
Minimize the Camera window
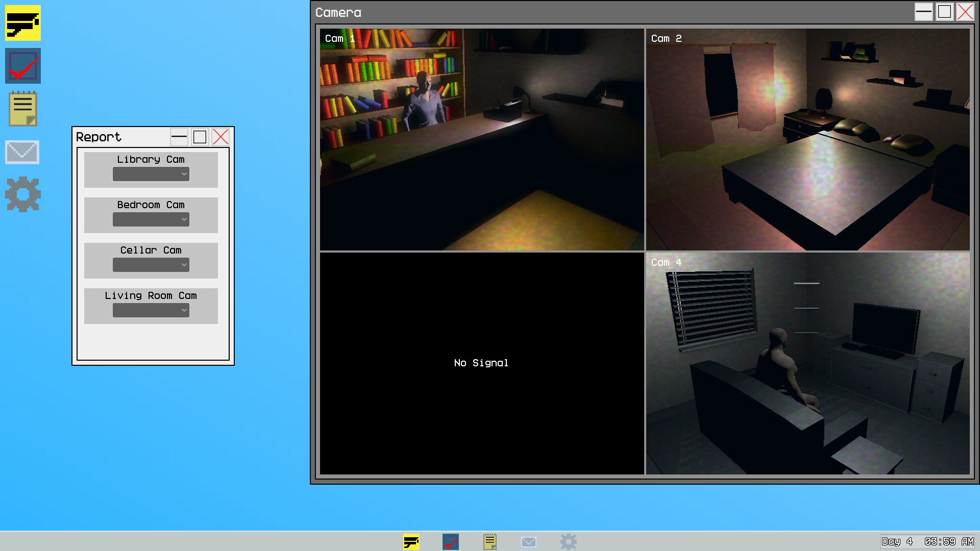pyautogui.click(x=924, y=12)
